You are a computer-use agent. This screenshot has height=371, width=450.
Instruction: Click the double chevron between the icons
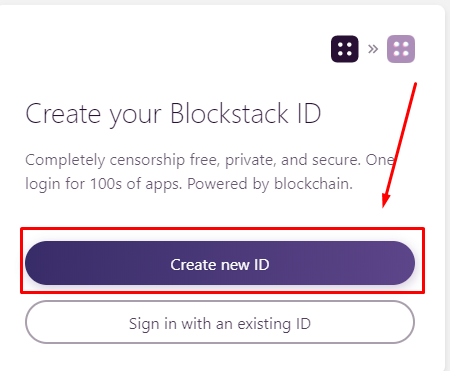point(373,49)
